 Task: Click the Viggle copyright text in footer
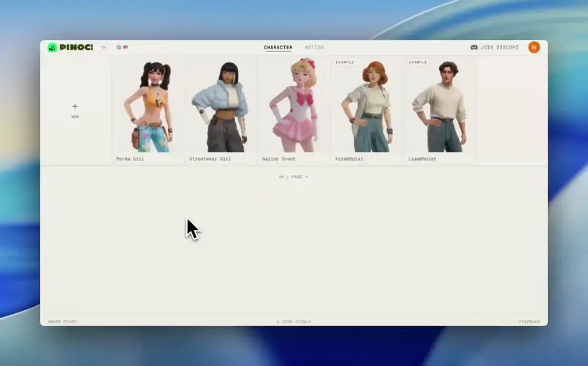pos(293,322)
